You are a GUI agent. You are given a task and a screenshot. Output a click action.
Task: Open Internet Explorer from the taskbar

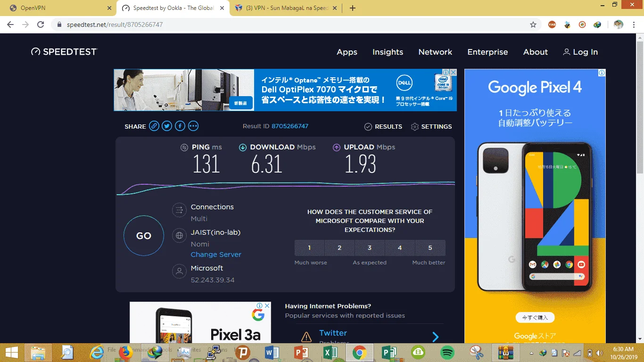click(x=97, y=352)
